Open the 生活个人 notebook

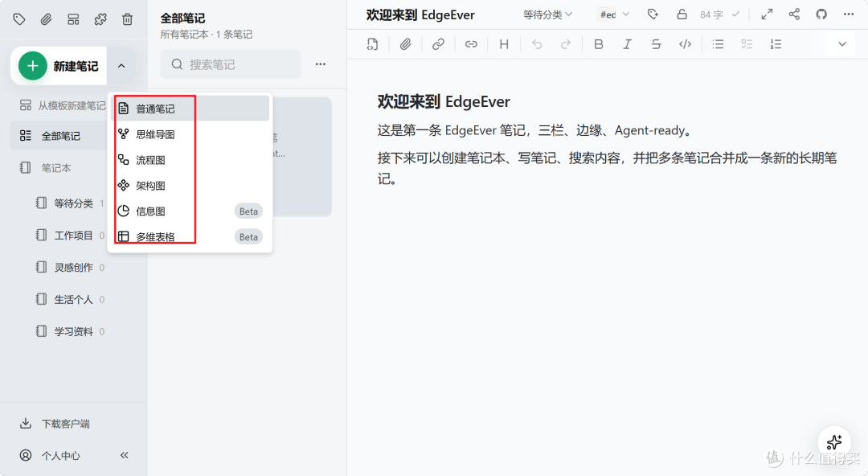[x=69, y=299]
